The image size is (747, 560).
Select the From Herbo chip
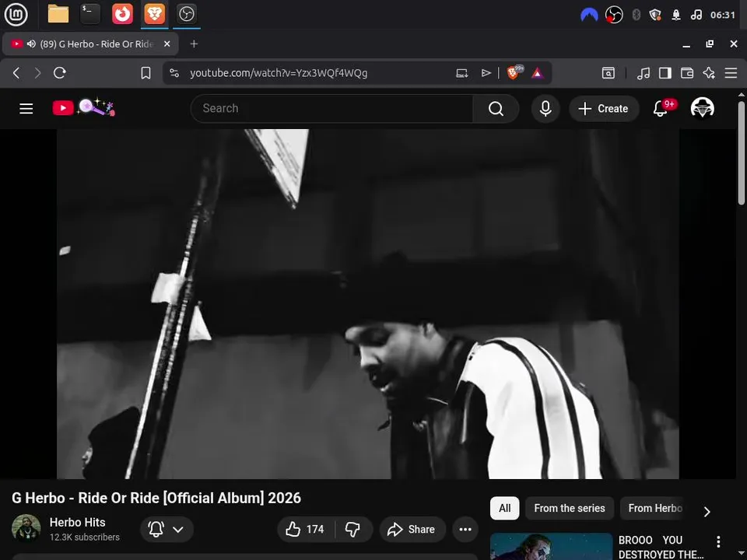[x=655, y=508]
